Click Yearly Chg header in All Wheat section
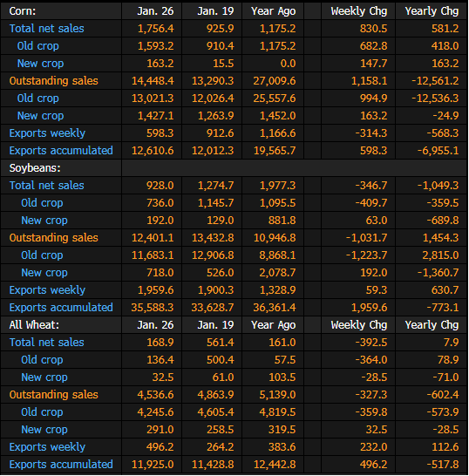The height and width of the screenshot is (476, 469). pyautogui.click(x=432, y=325)
